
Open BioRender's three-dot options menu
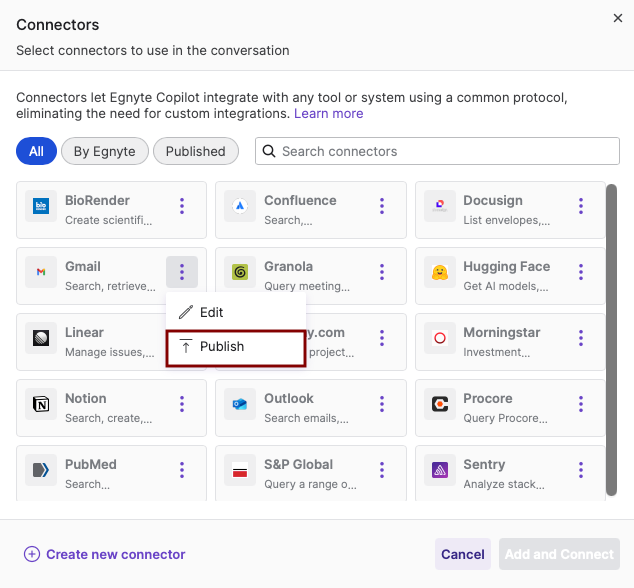pos(182,206)
